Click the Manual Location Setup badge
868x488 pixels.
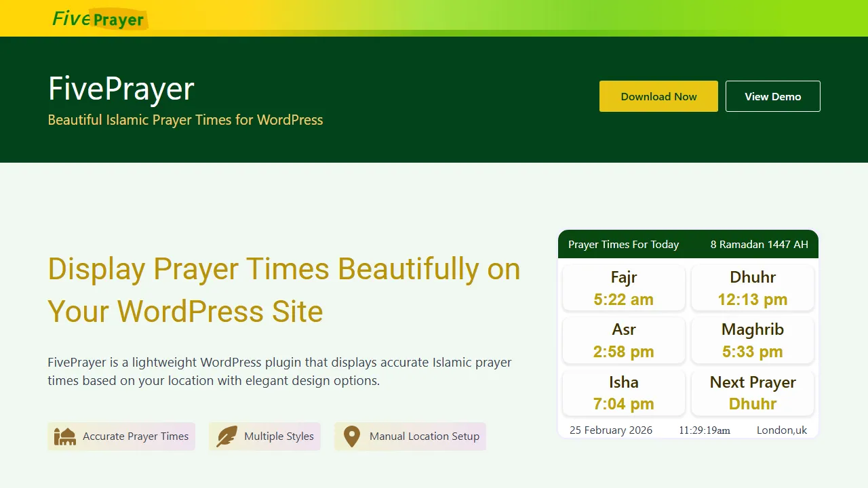click(410, 436)
